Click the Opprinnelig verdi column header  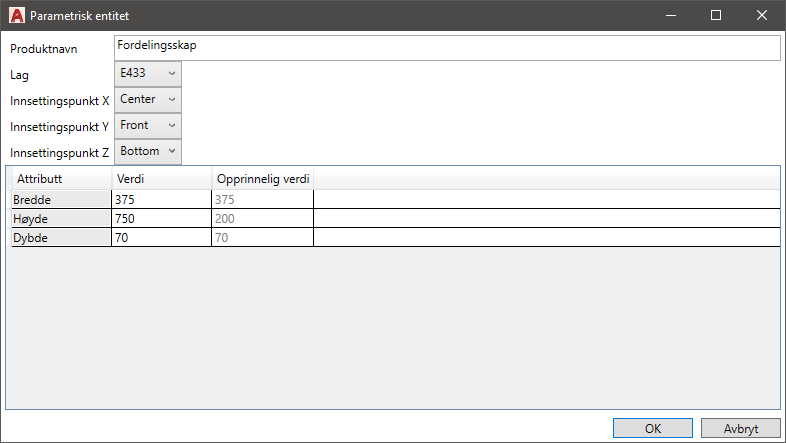coord(263,178)
